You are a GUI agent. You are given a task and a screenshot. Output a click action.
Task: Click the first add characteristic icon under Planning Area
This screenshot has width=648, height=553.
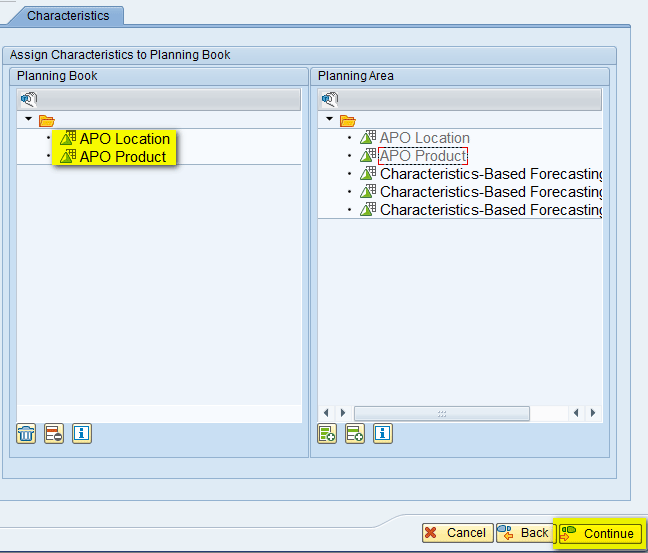[x=327, y=434]
